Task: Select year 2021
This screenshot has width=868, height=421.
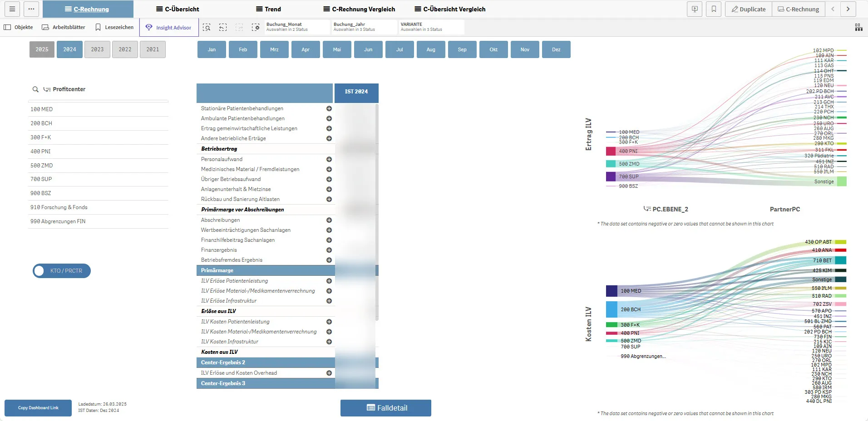Action: pyautogui.click(x=153, y=49)
